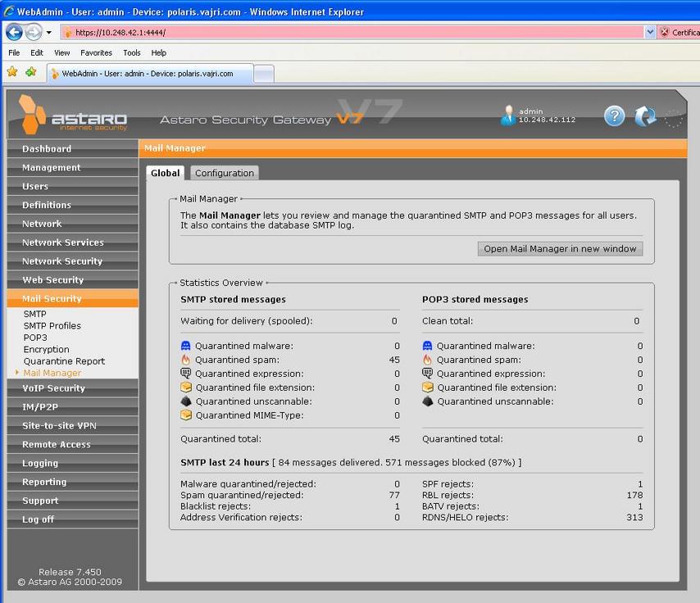Viewport: 700px width, 603px height.
Task: Click the POP3 Quarantined expression speech icon
Action: point(427,373)
